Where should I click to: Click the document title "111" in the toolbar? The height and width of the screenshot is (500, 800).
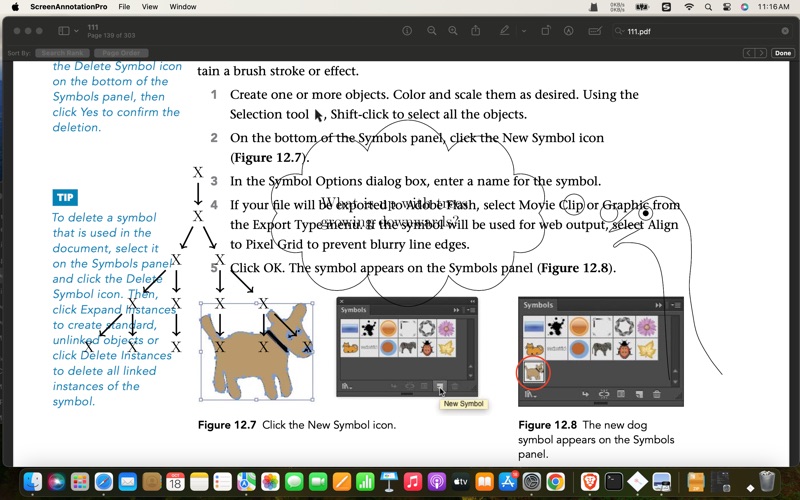(93, 27)
